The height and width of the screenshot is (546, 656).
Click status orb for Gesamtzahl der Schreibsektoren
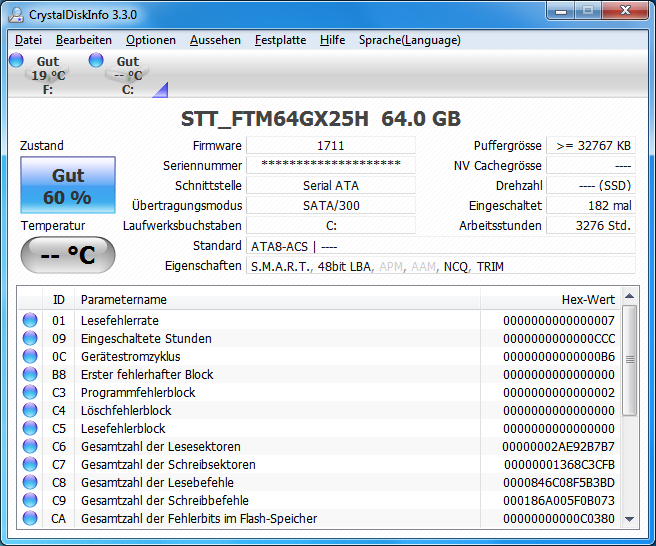point(30,464)
